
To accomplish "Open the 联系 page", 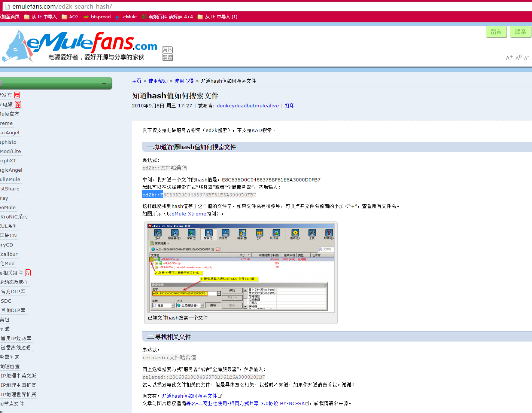I will [x=520, y=32].
